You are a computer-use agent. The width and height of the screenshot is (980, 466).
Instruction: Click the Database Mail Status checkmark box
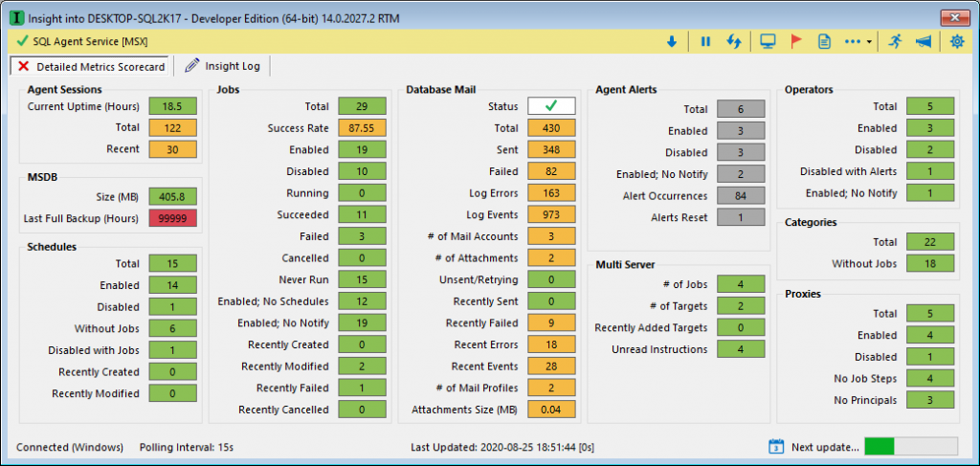tap(551, 106)
